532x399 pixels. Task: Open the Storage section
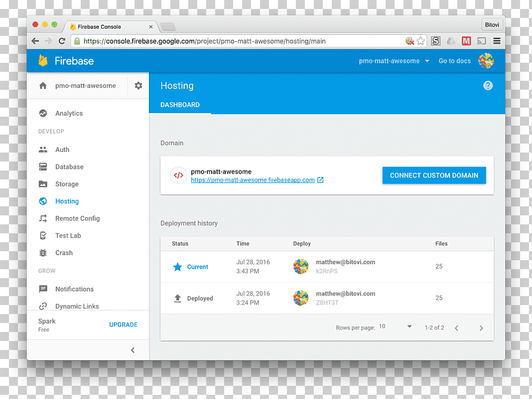[67, 184]
